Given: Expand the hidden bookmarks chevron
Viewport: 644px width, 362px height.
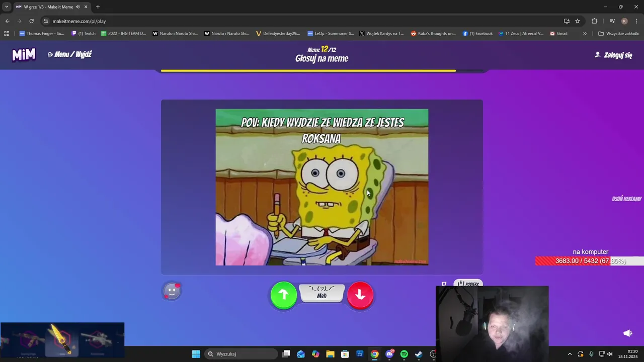Looking at the screenshot, I should click(585, 34).
